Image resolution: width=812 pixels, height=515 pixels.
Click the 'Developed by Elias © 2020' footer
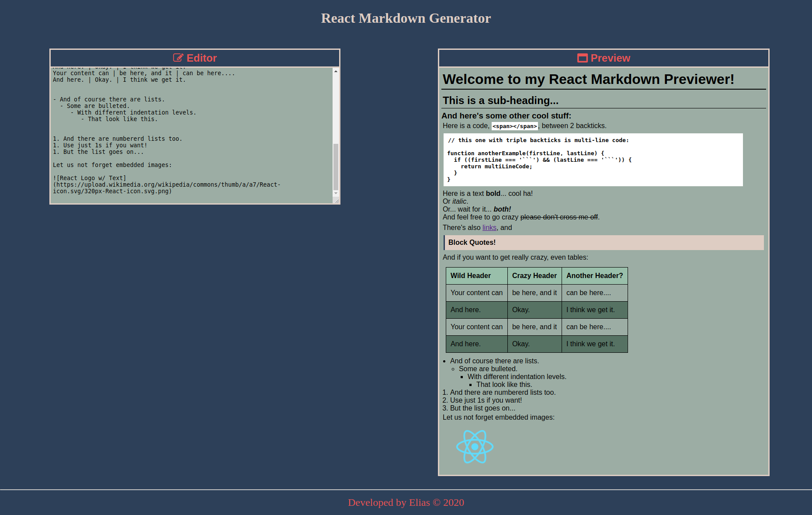click(406, 503)
